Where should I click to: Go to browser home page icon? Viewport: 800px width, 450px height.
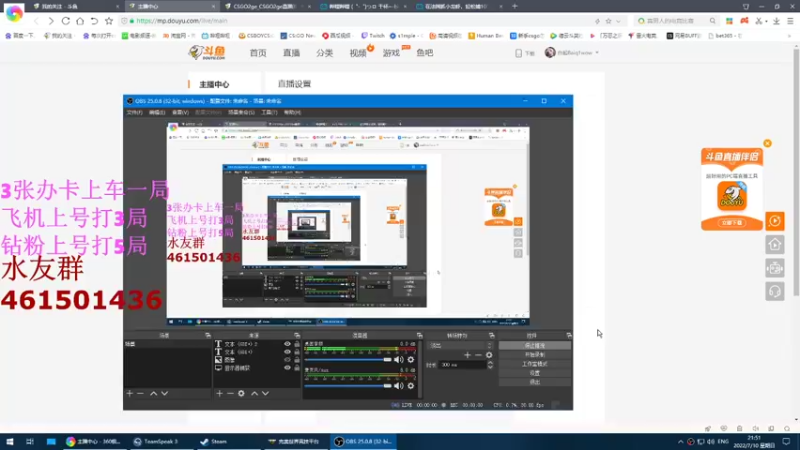[x=80, y=21]
